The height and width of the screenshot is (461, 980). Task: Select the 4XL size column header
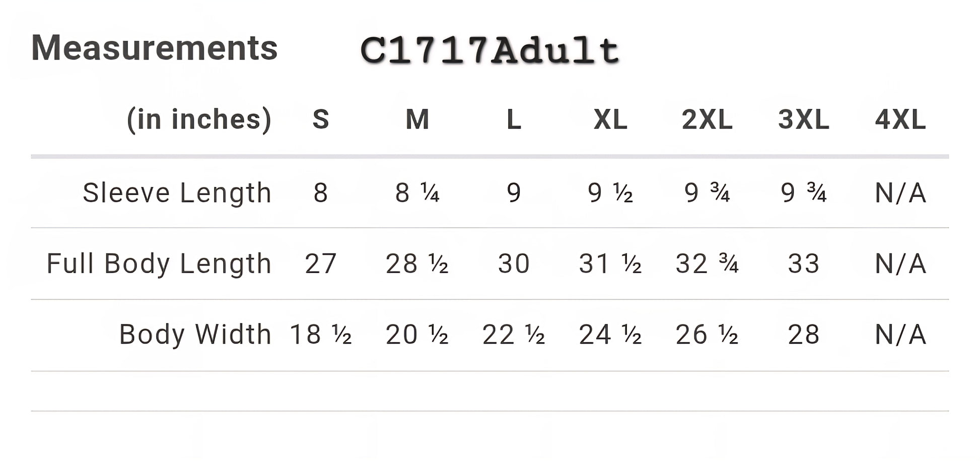point(900,120)
